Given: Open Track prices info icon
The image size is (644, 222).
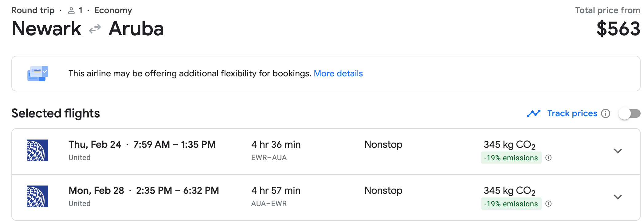Looking at the screenshot, I should pyautogui.click(x=606, y=113).
